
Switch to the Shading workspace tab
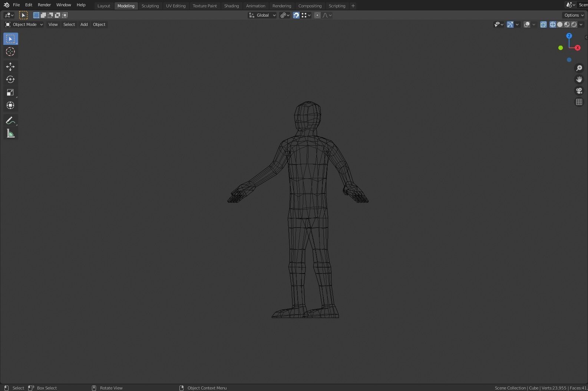point(231,6)
